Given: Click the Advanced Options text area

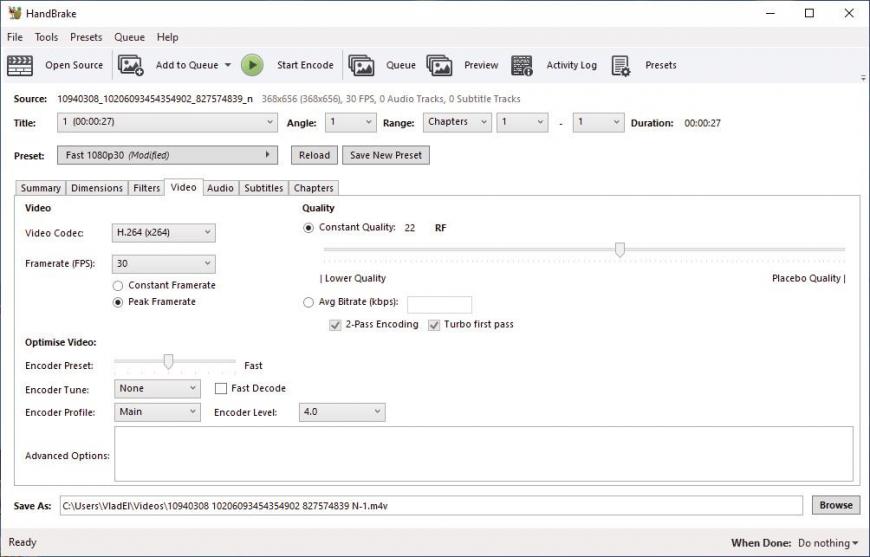Looking at the screenshot, I should (x=484, y=454).
